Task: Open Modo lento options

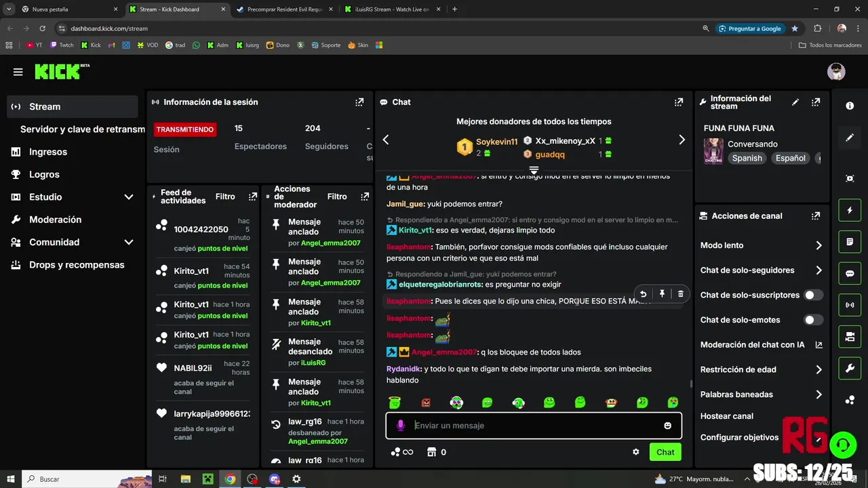Action: [762, 245]
